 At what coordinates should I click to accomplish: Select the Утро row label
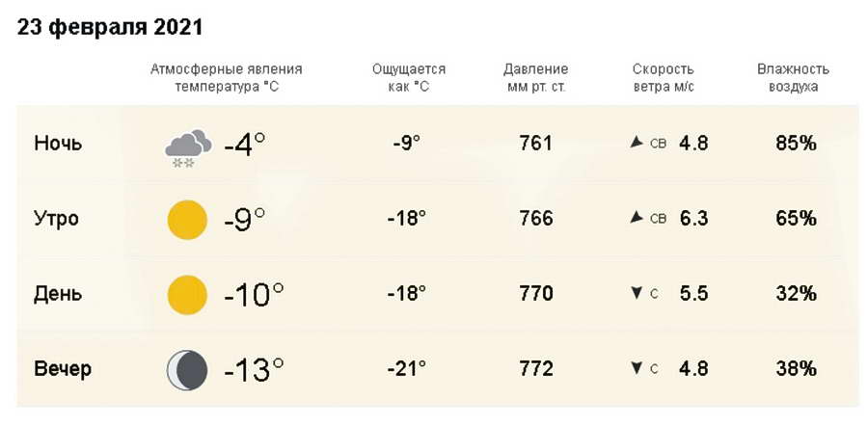pyautogui.click(x=57, y=219)
